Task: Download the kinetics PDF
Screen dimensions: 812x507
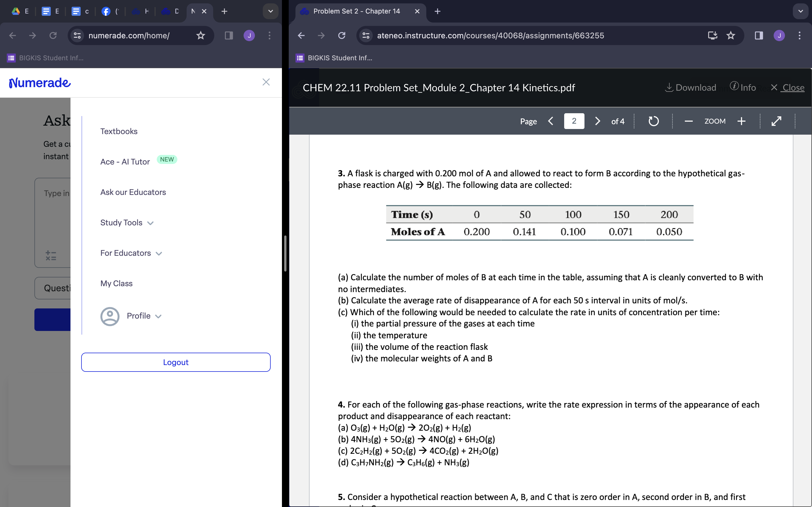Action: pyautogui.click(x=691, y=88)
